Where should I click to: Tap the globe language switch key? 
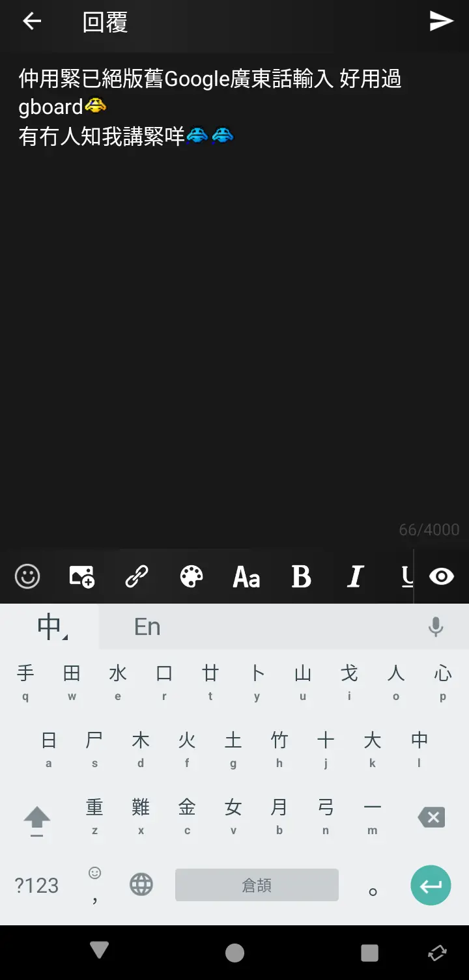pyautogui.click(x=141, y=885)
